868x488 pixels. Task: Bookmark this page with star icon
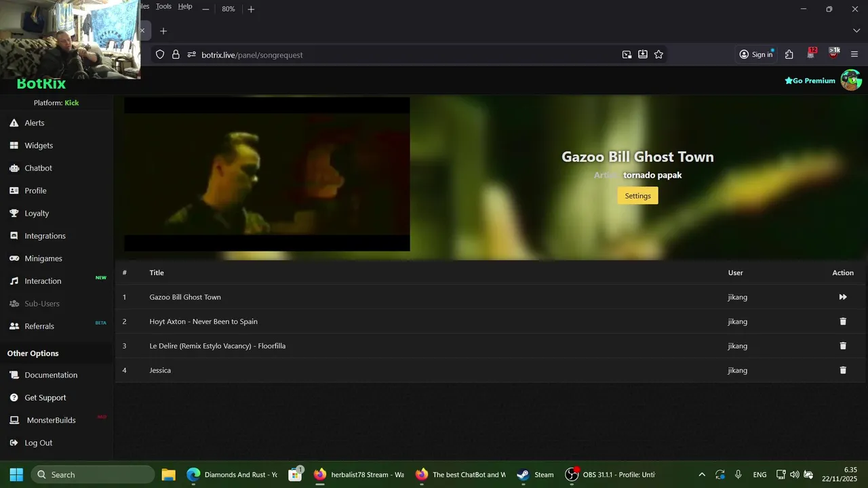[x=658, y=55]
